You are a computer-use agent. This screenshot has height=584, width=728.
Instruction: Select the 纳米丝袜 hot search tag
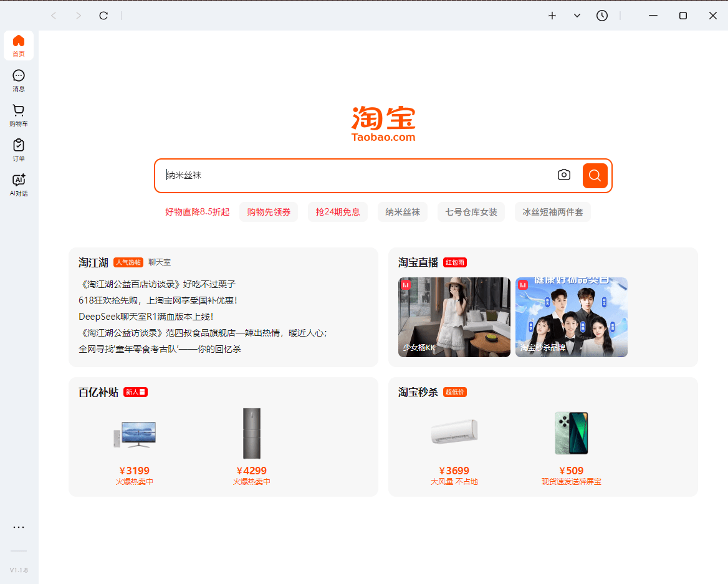click(403, 212)
